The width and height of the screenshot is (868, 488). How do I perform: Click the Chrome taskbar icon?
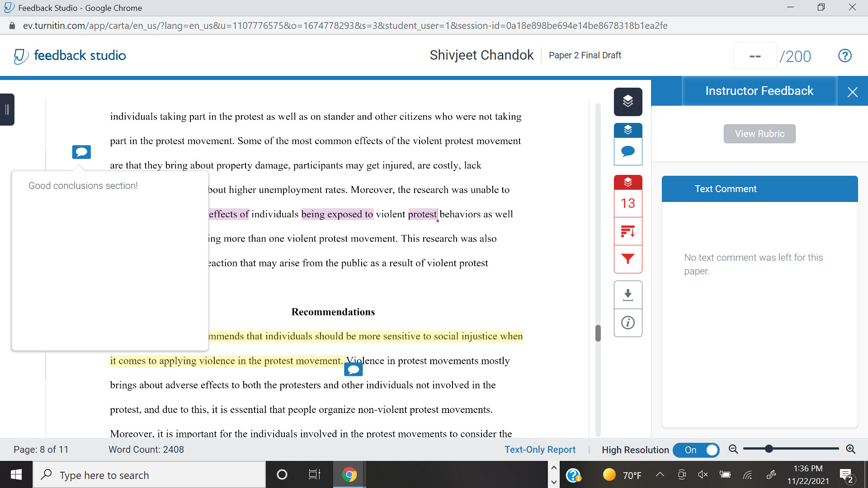click(349, 475)
